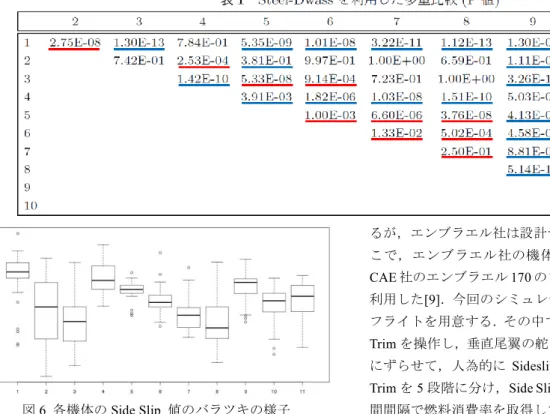Viewport: 550px width, 414px height.
Task: Click the cell reading 1.82E-06
Action: [330, 97]
